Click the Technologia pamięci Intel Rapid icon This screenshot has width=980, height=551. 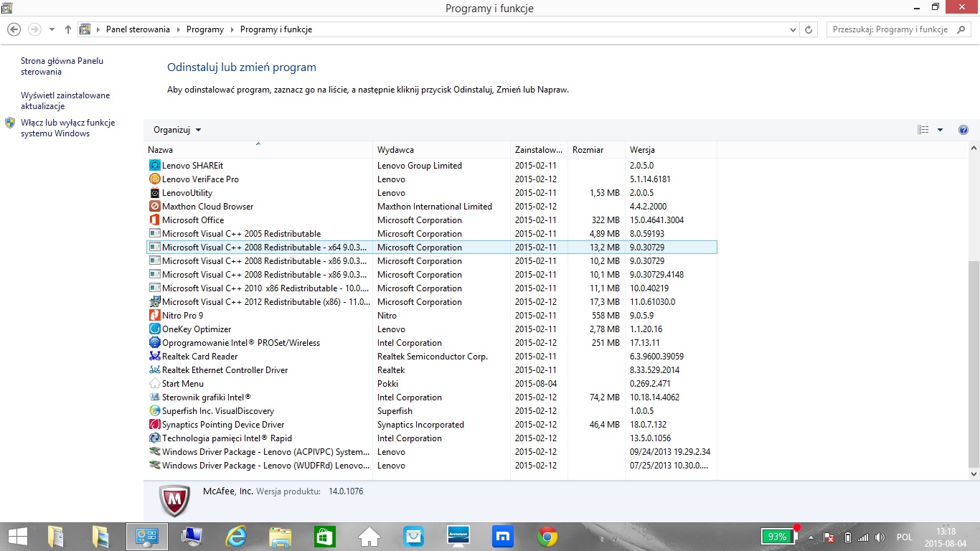click(155, 438)
